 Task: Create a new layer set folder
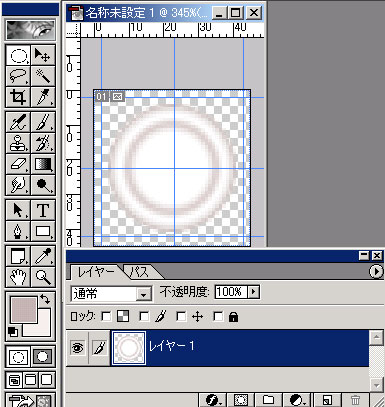(268, 400)
